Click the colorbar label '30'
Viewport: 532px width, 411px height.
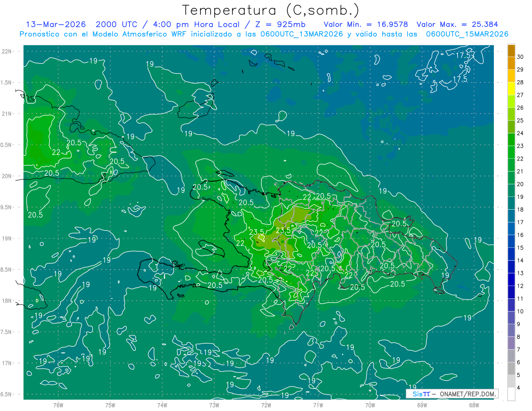point(520,57)
